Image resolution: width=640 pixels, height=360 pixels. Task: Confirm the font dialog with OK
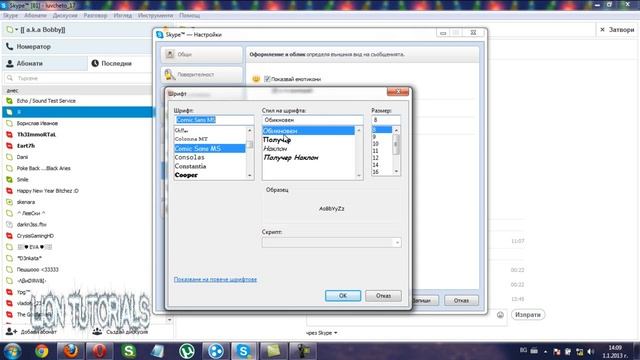(343, 296)
